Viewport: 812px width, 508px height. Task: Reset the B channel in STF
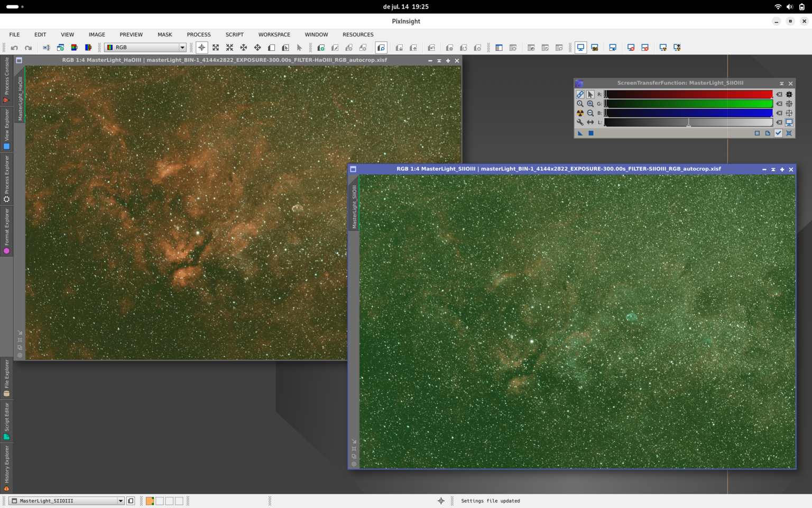point(779,113)
